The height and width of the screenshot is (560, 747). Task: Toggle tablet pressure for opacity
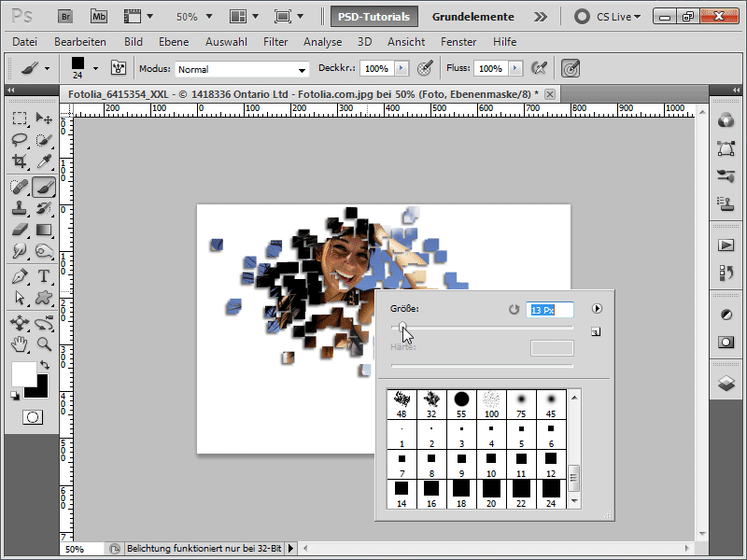(425, 68)
